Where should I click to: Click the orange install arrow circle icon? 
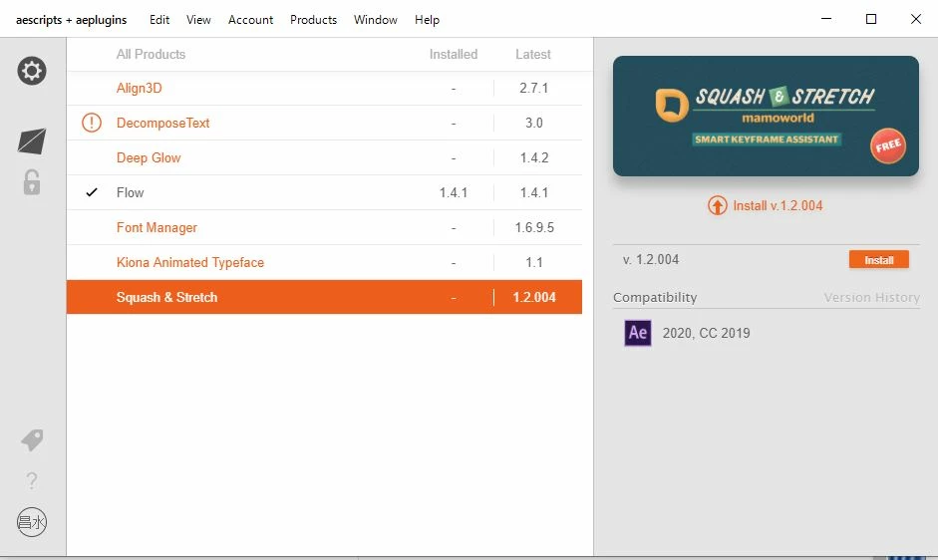pos(718,206)
